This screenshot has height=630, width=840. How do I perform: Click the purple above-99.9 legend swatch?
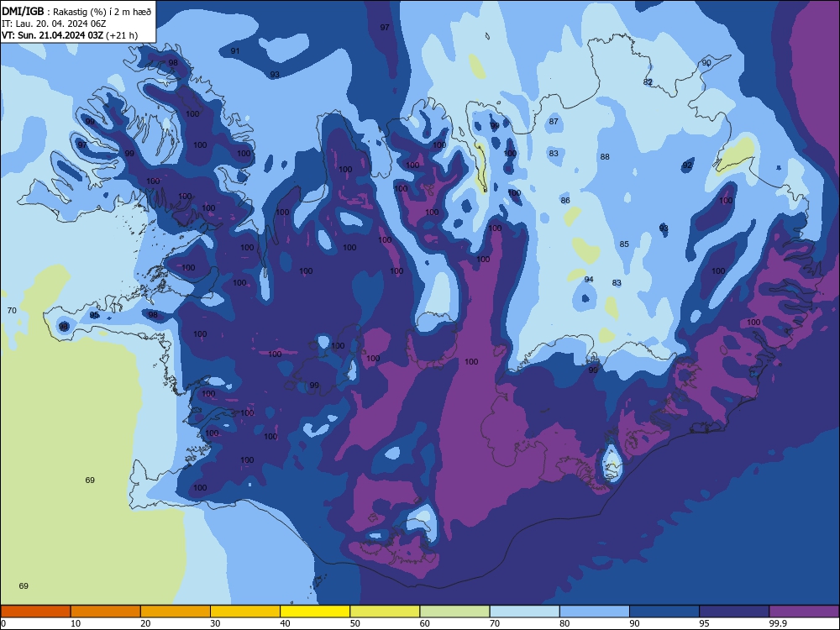[804, 612]
